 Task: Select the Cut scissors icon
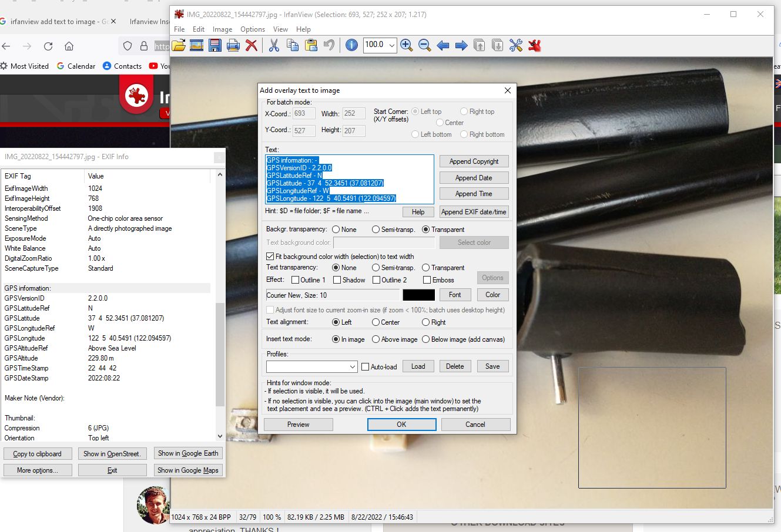pos(274,45)
